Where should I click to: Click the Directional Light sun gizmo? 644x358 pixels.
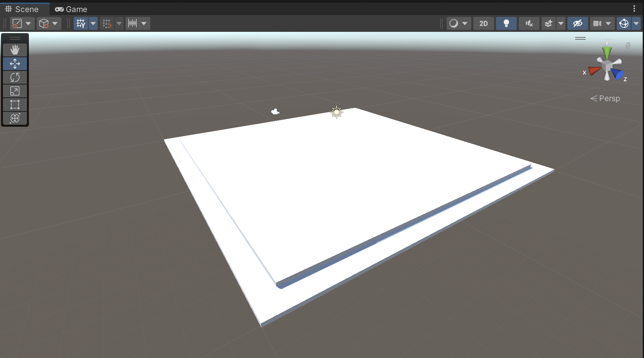(337, 112)
